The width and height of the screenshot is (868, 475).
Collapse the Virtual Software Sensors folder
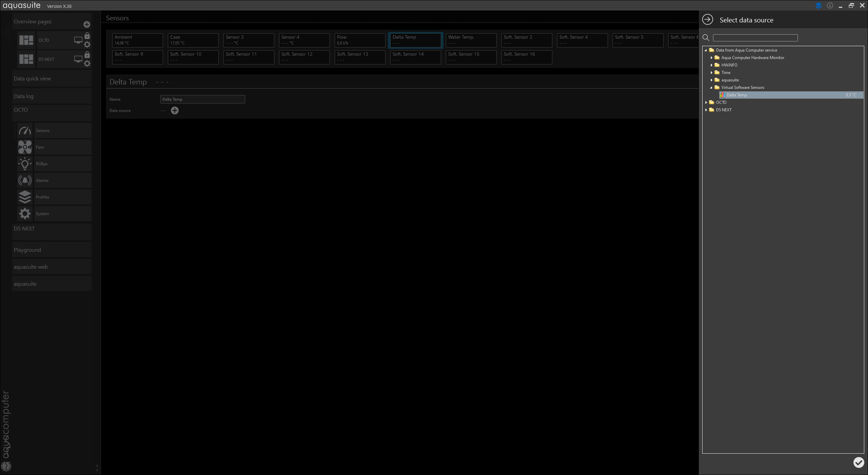[711, 88]
